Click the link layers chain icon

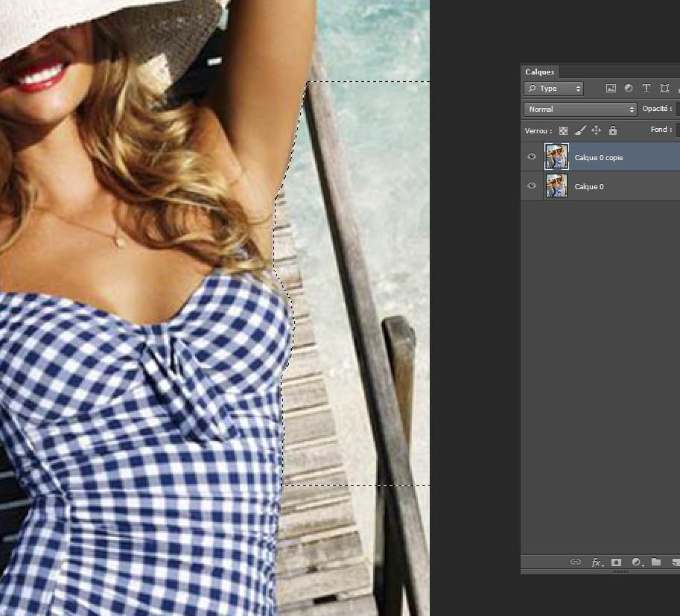(575, 562)
